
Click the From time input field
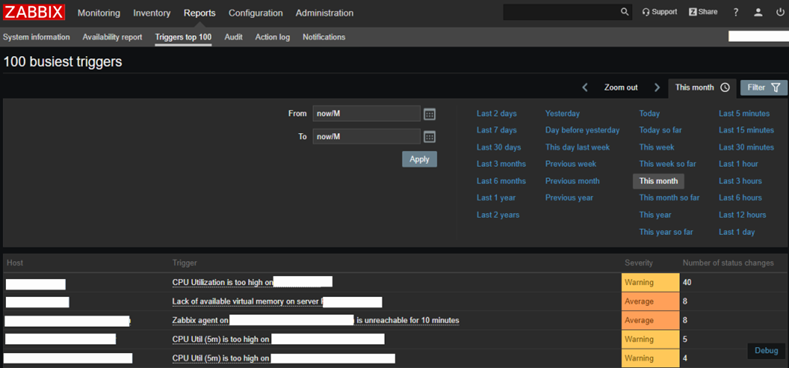click(366, 114)
